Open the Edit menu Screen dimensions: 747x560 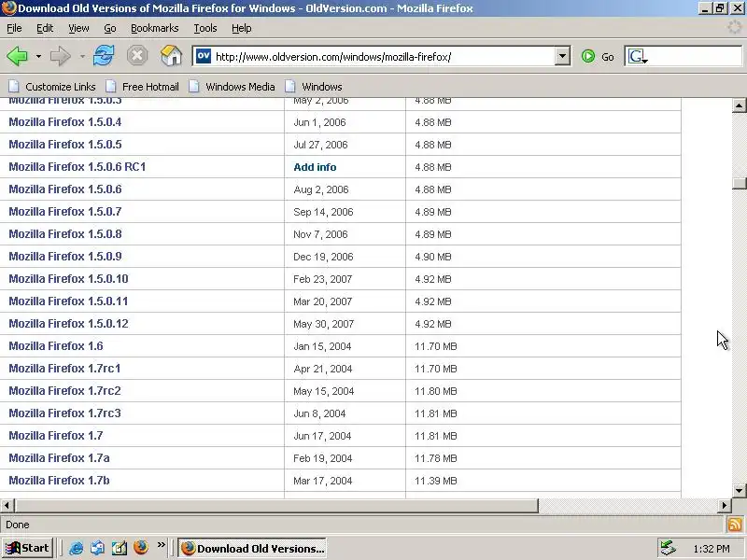[45, 28]
